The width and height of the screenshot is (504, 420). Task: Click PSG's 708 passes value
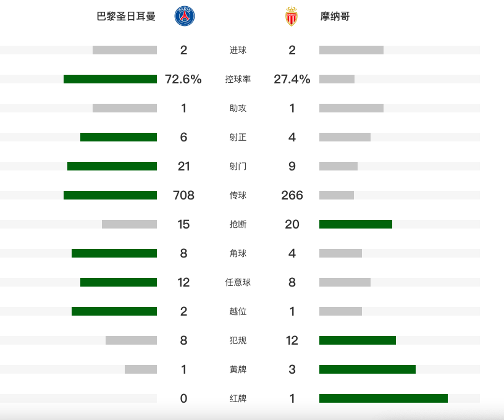[183, 195]
